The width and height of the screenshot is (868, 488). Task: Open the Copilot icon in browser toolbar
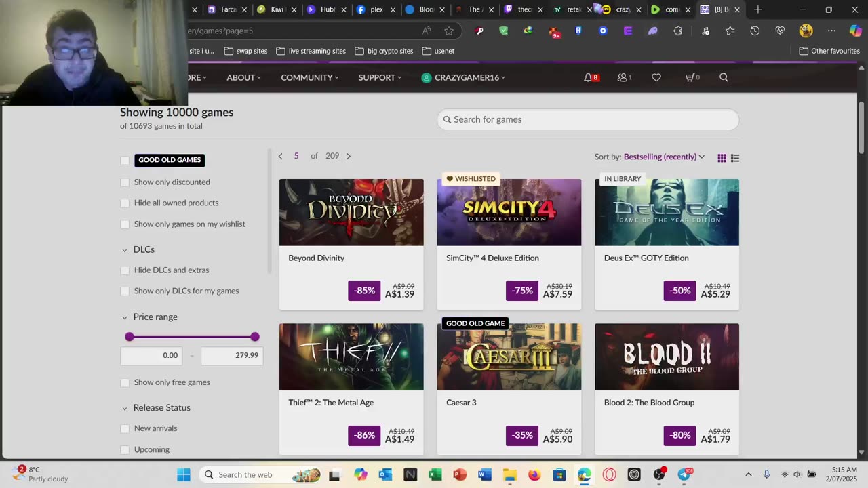point(855,30)
